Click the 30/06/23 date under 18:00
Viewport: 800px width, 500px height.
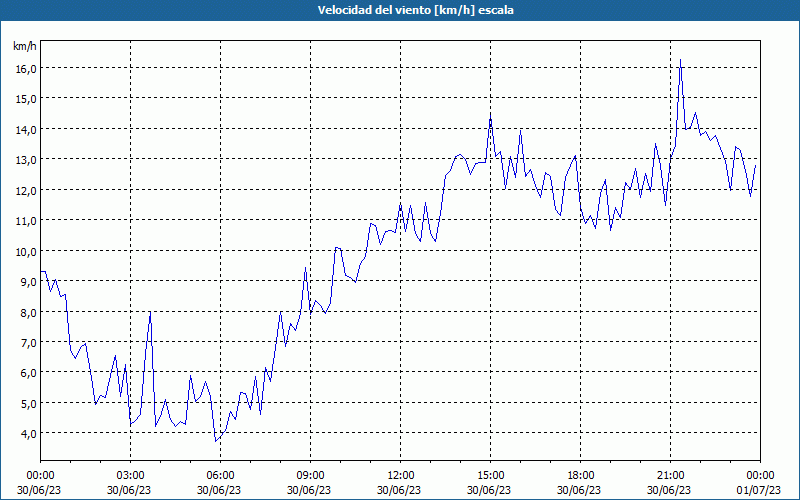(x=579, y=490)
